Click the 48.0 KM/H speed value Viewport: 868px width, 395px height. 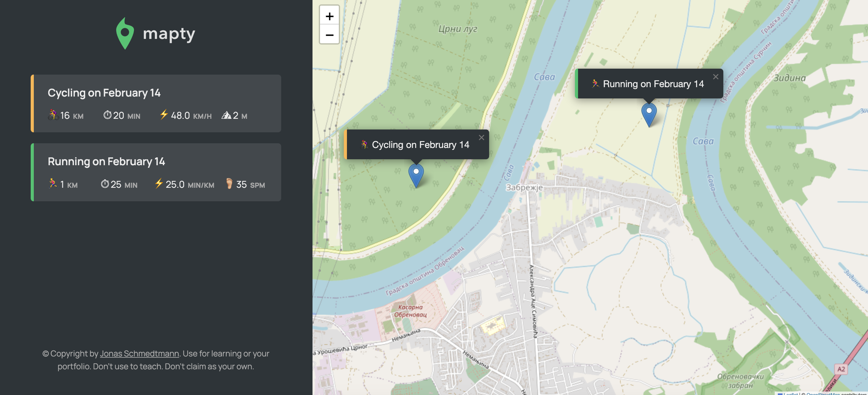pyautogui.click(x=191, y=116)
